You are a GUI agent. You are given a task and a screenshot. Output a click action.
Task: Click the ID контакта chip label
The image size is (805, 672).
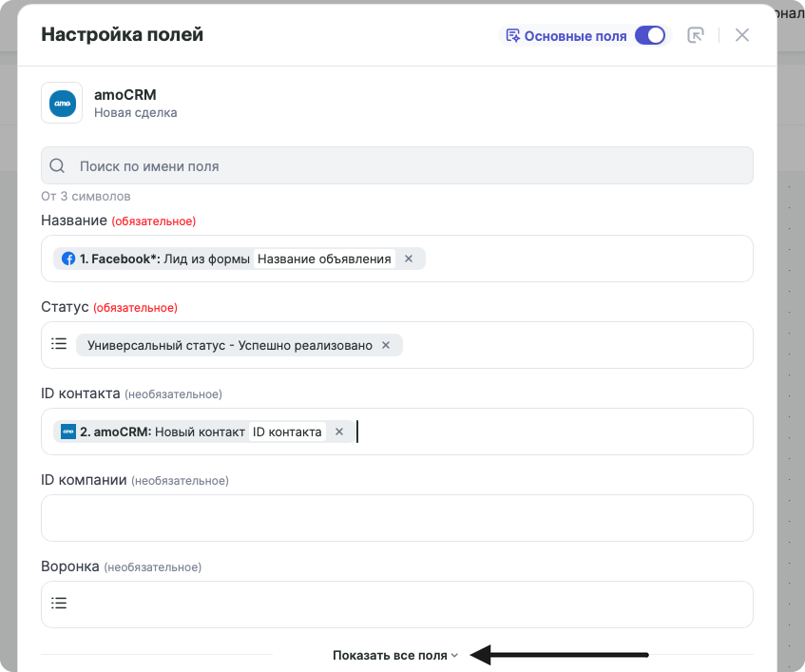click(287, 432)
